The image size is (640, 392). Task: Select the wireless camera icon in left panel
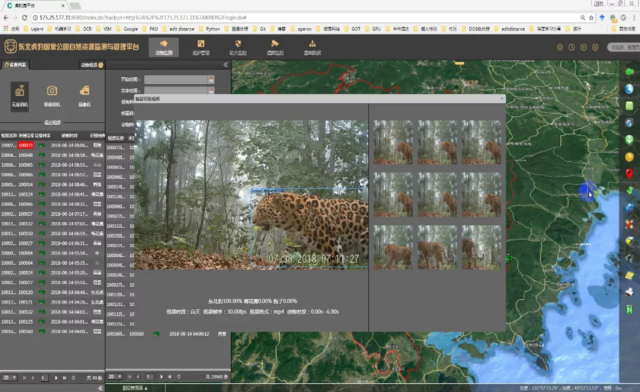click(20, 96)
